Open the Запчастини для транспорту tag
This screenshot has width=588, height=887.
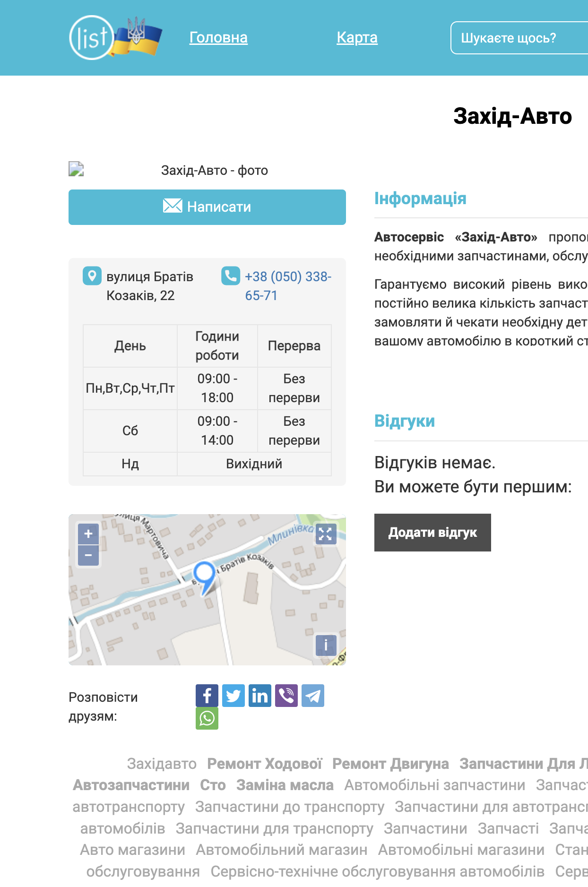coord(274,828)
